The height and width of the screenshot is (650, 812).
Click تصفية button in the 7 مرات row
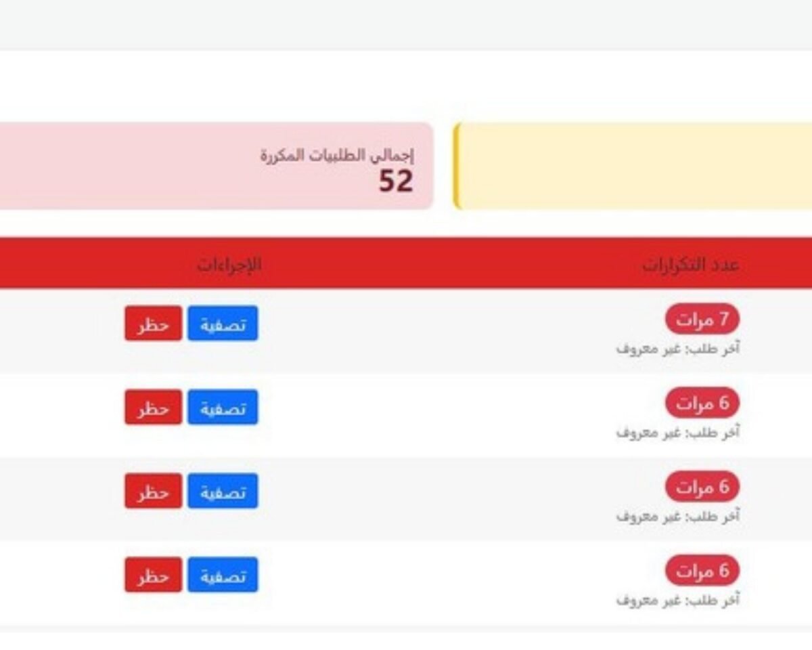coord(223,324)
